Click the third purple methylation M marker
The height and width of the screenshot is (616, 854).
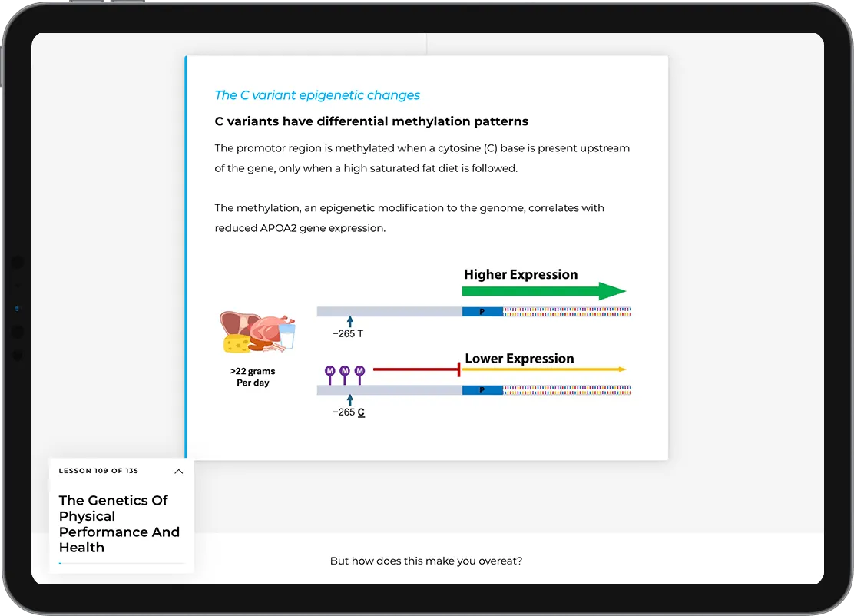(359, 374)
